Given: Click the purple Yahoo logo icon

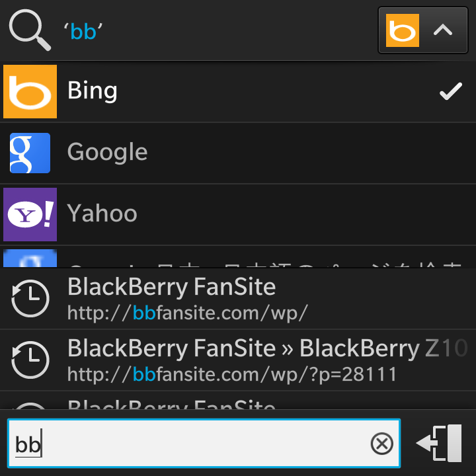Looking at the screenshot, I should (30, 214).
